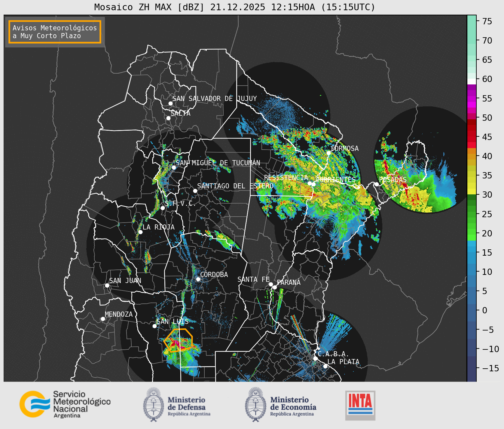This screenshot has width=504, height=429.
Task: Click the white dot for San Salvador de Jujuy
Action: pos(170,103)
